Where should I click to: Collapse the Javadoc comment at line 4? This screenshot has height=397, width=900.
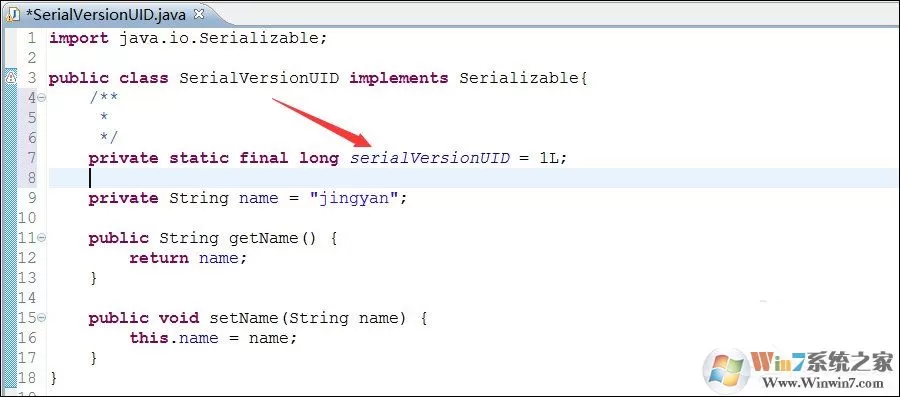(42, 98)
